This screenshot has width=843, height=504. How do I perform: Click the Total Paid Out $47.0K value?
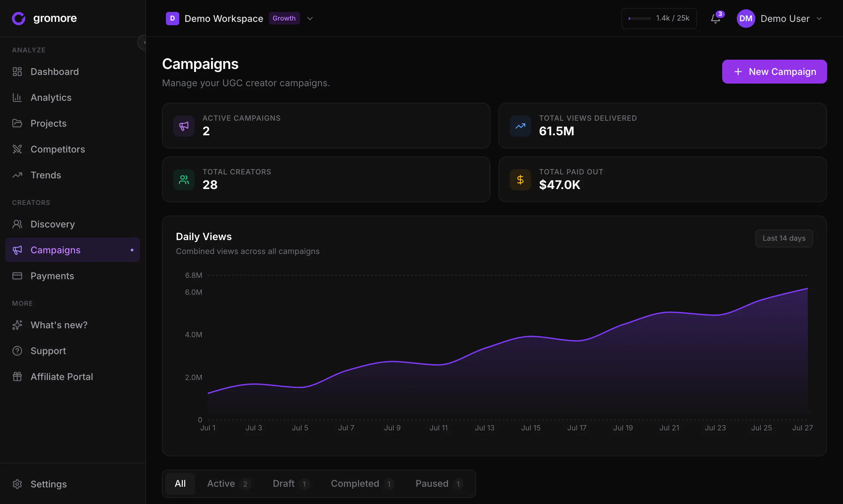pos(560,185)
